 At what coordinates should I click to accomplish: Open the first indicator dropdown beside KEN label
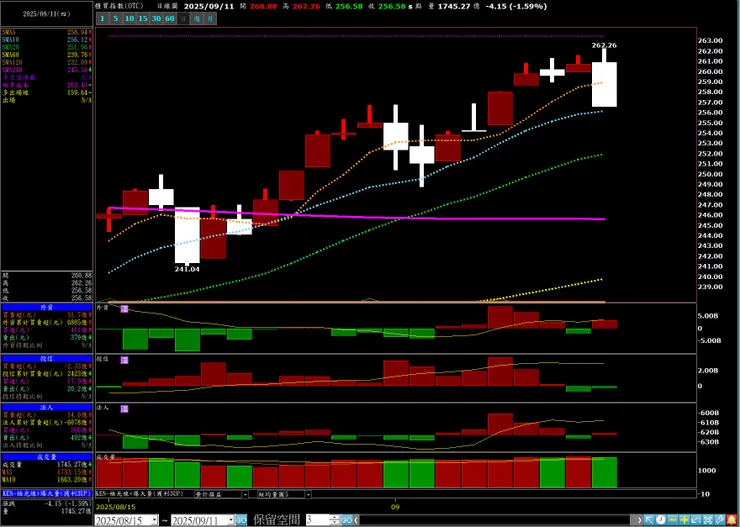coord(245,494)
